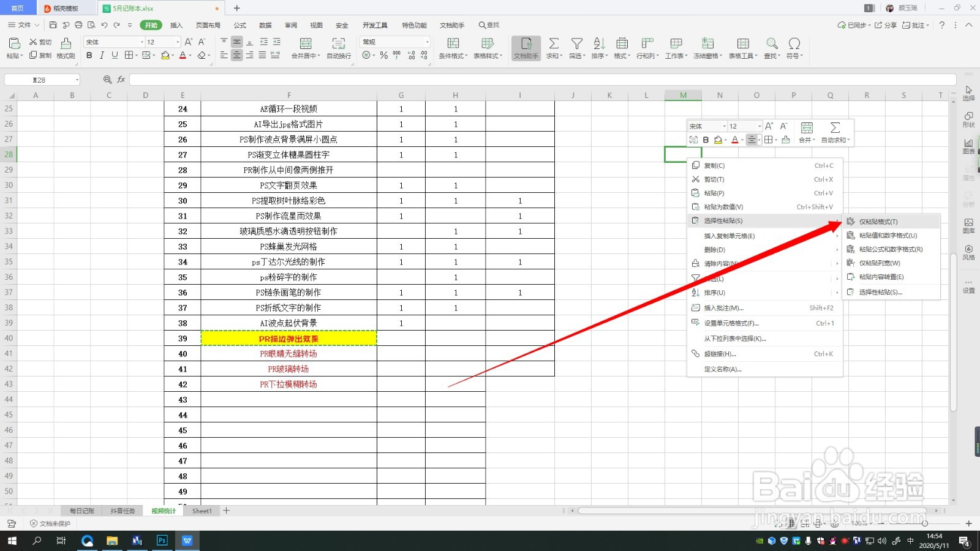Click the font color A in mini toolbar
Screen dimensions: 980x551
(735, 140)
